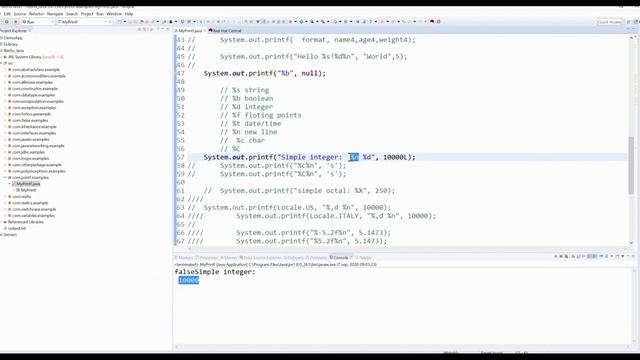The height and width of the screenshot is (360, 640).
Task: Click the falseSimple integer console output line
Action: (215, 272)
